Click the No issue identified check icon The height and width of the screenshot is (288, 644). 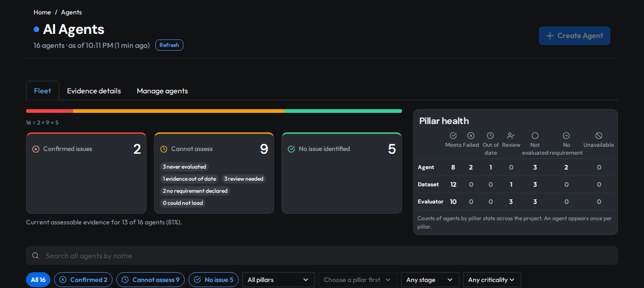[x=291, y=149]
